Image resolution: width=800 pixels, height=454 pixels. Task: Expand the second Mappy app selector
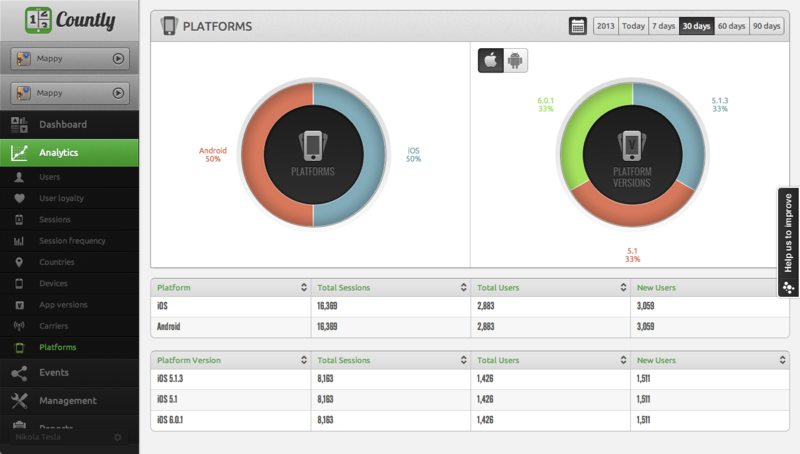(x=118, y=93)
